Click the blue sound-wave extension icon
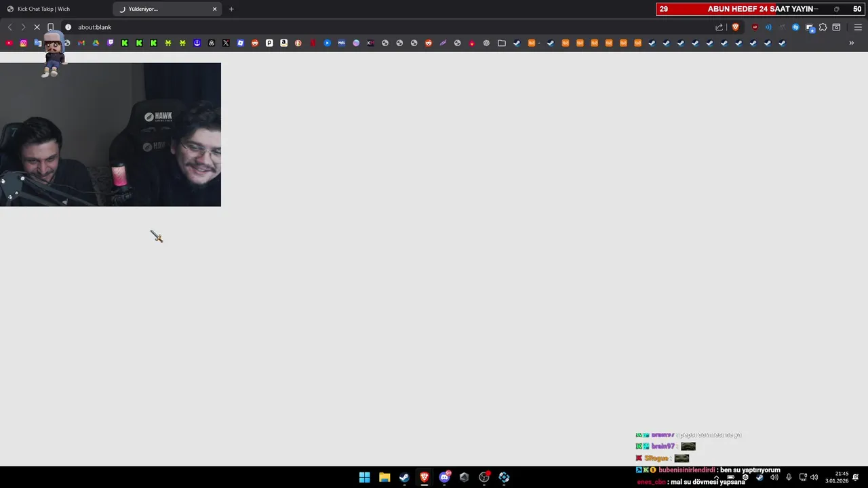 [768, 27]
